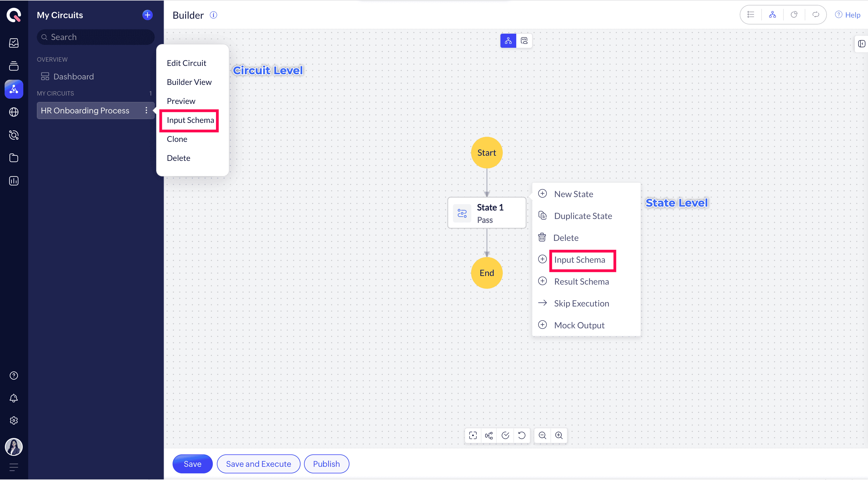
Task: Click the Publish button
Action: (326, 464)
